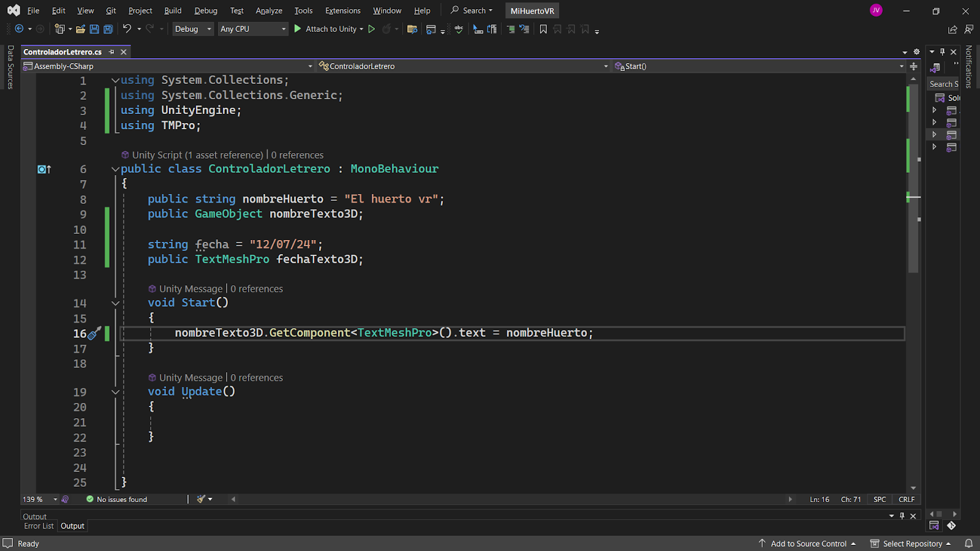Switch to the Error List tab
The height and width of the screenshot is (551, 980).
click(39, 526)
